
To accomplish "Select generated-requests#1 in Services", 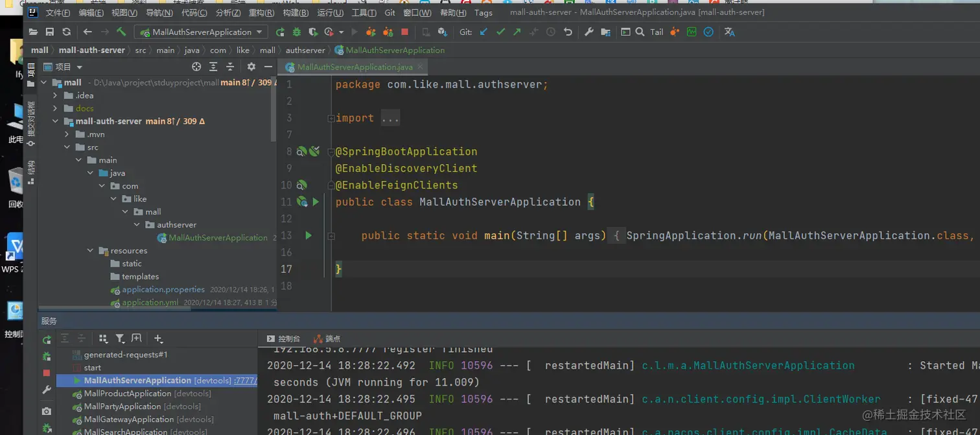I will pos(126,355).
